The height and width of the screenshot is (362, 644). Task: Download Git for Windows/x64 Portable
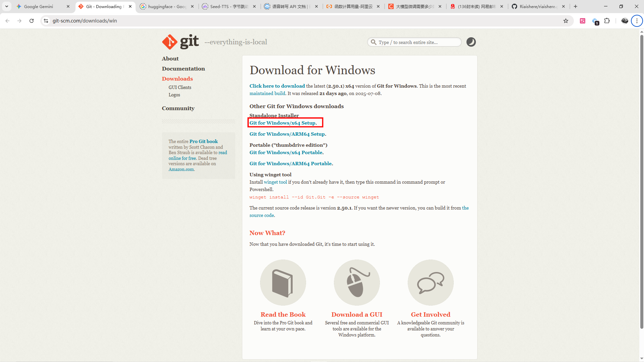tap(286, 152)
